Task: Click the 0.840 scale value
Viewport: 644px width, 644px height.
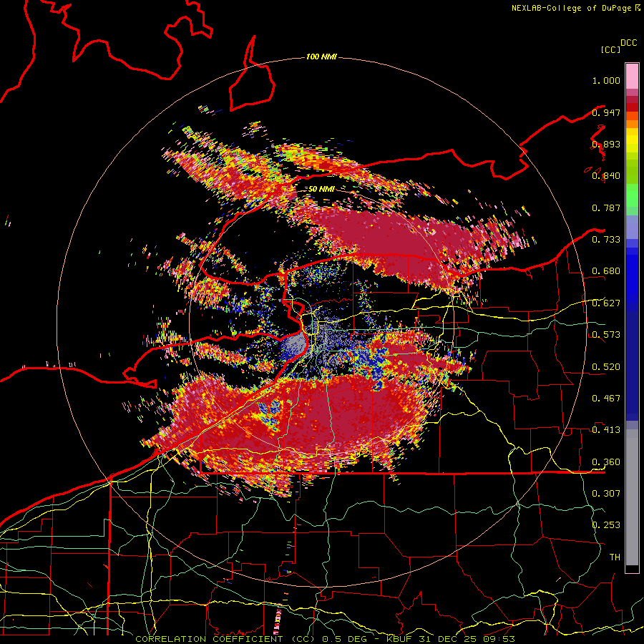Action: 606,176
